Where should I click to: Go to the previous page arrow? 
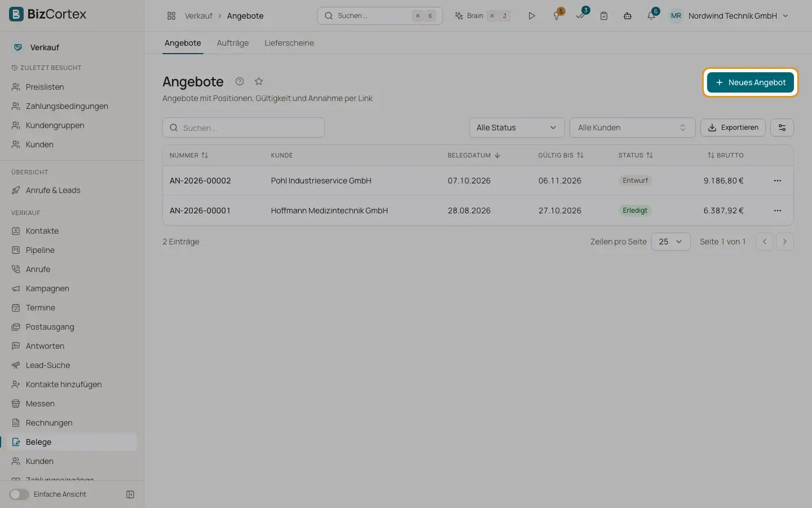pyautogui.click(x=765, y=242)
